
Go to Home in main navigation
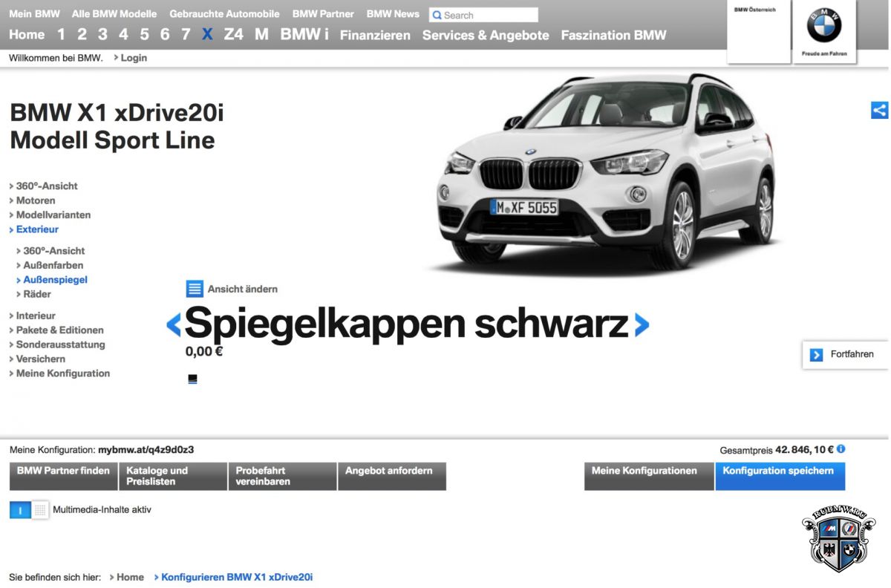[x=27, y=35]
